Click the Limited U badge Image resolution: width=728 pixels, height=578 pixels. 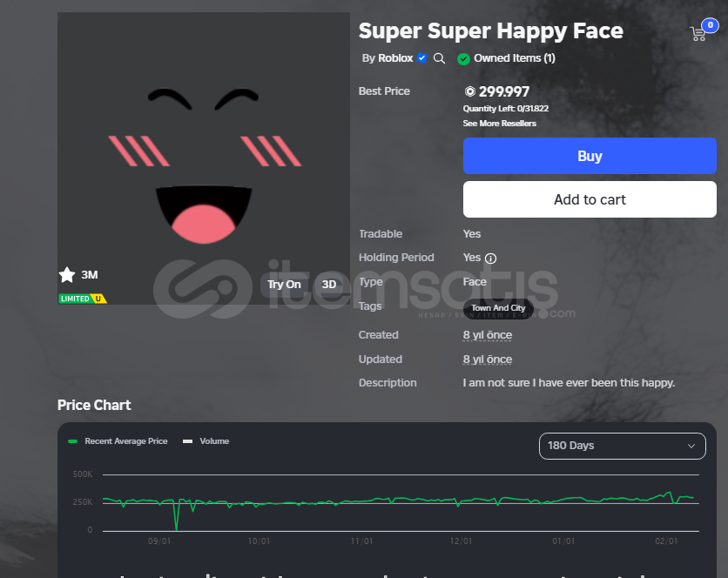click(83, 299)
